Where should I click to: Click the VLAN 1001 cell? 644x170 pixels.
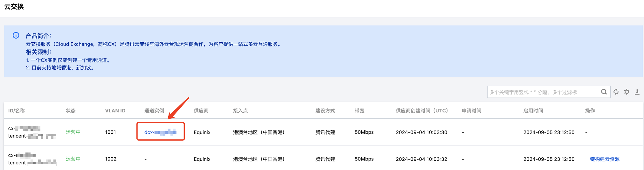pyautogui.click(x=110, y=132)
